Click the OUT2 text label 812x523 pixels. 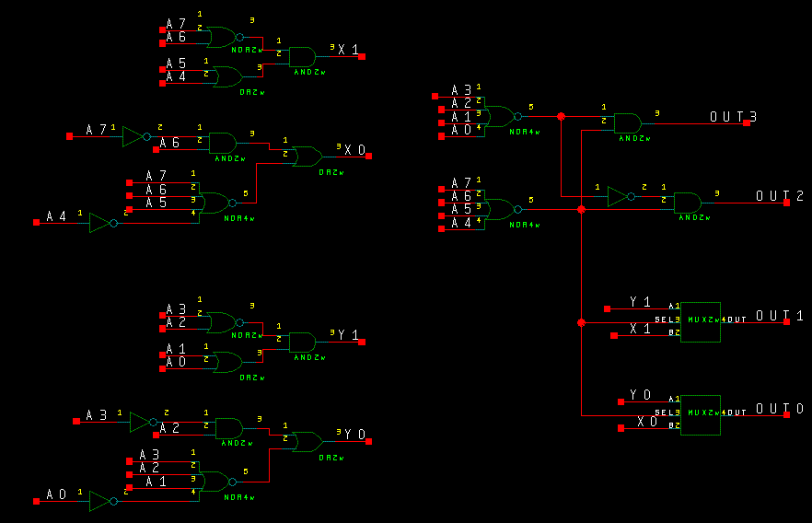pyautogui.click(x=780, y=196)
